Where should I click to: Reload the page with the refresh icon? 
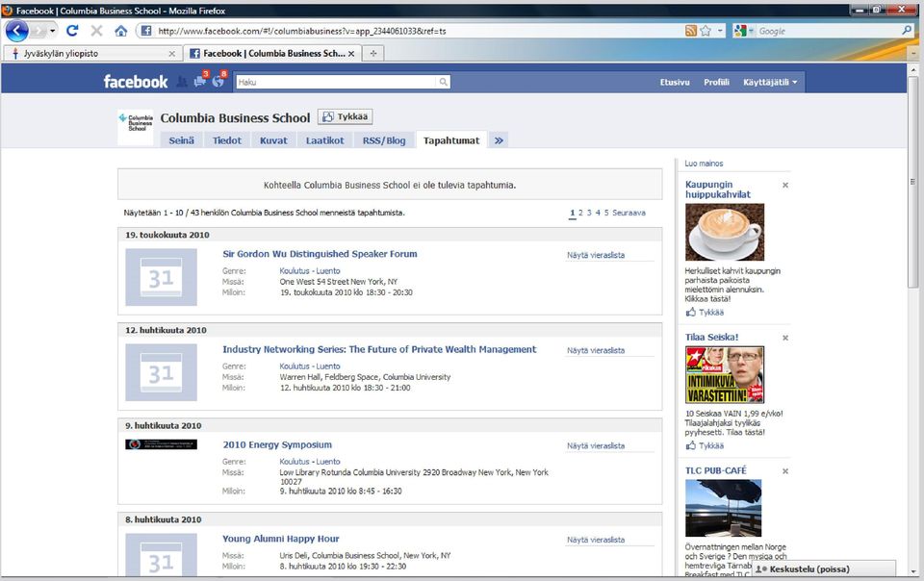[72, 31]
